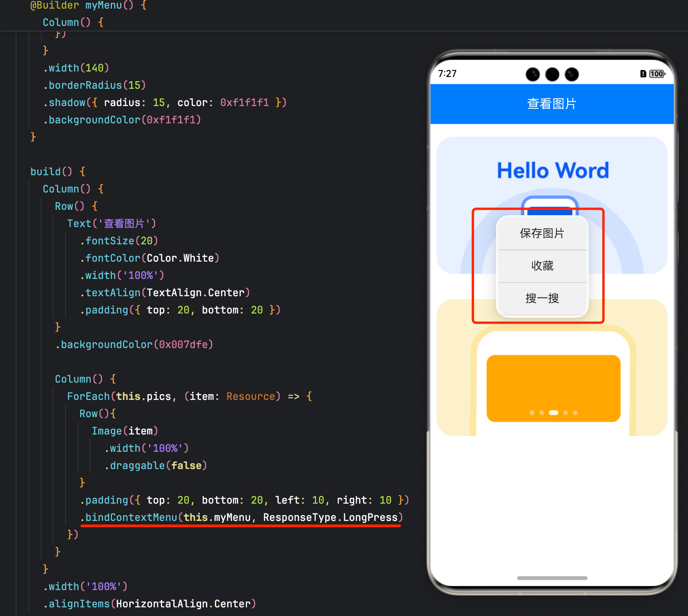This screenshot has height=616, width=688.
Task: Tap the home gesture bar at the phone's bottom
Action: [x=552, y=578]
